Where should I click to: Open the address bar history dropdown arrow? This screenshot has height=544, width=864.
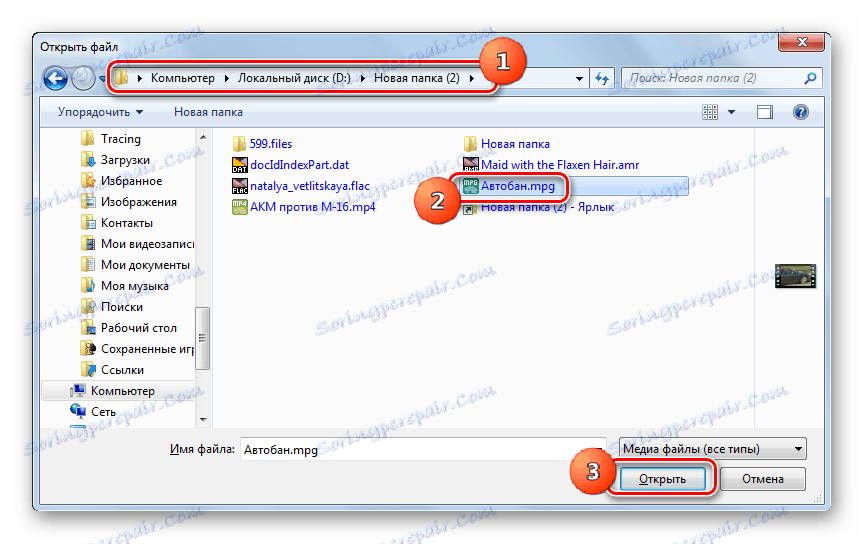coord(579,78)
